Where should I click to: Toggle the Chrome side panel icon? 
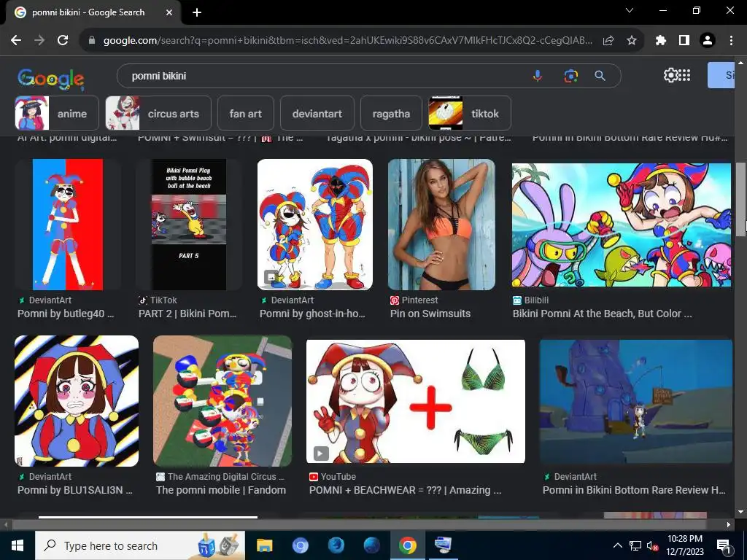684,41
